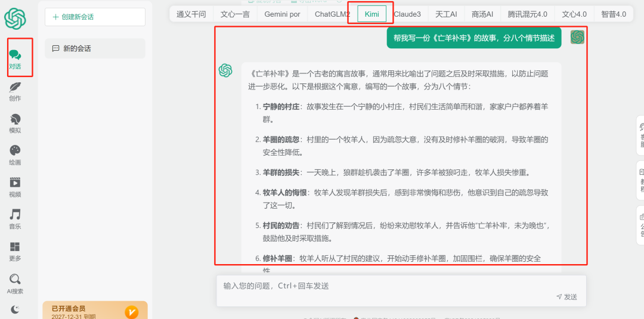Screen dimensions: 644x319
Task: Toggle dark mode moon icon
Action: click(15, 309)
